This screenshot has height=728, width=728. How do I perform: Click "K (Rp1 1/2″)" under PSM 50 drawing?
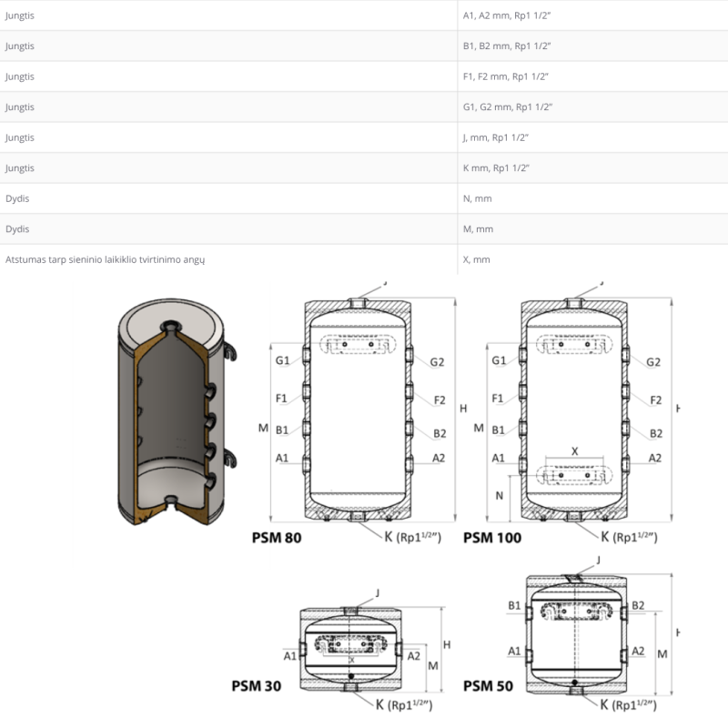tap(628, 704)
